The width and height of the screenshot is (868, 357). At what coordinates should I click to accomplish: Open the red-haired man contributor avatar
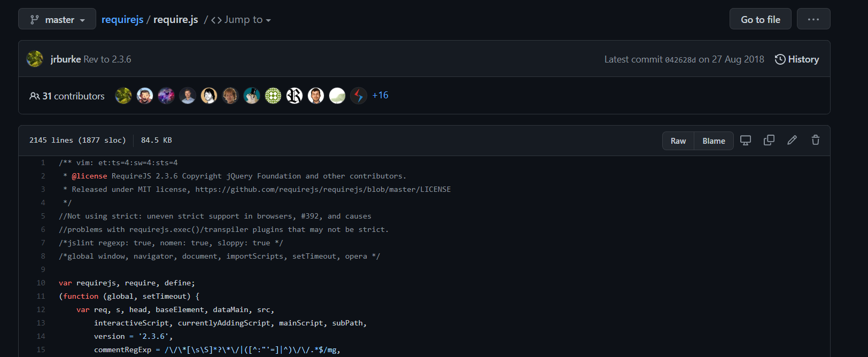click(230, 96)
